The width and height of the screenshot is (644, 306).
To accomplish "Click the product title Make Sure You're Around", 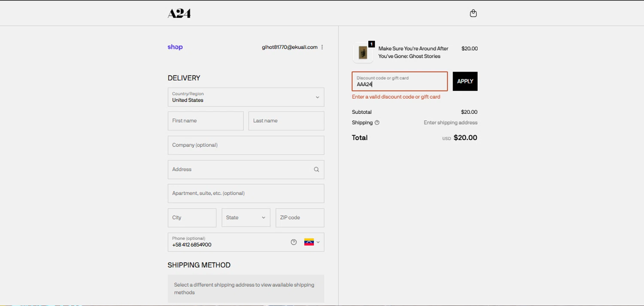I will click(x=413, y=52).
